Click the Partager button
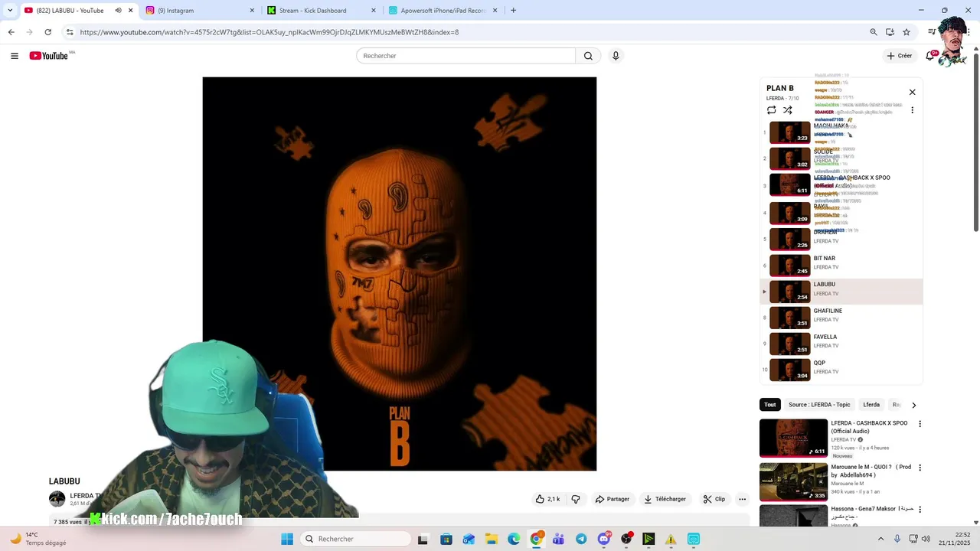Viewport: 980px width, 551px height. point(612,499)
